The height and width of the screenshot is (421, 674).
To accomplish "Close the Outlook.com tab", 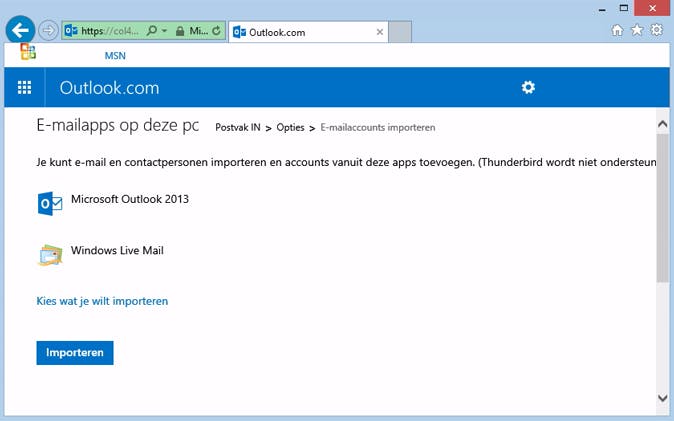I will pos(380,32).
